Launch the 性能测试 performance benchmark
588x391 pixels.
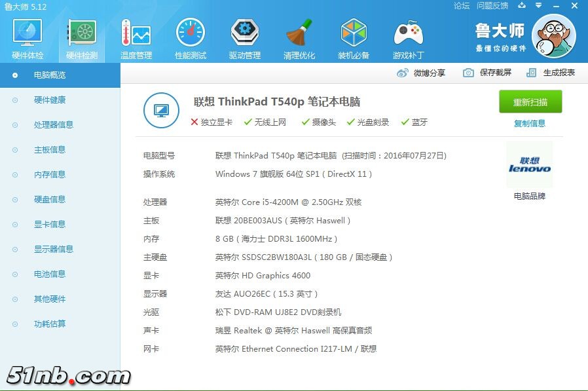click(x=190, y=36)
